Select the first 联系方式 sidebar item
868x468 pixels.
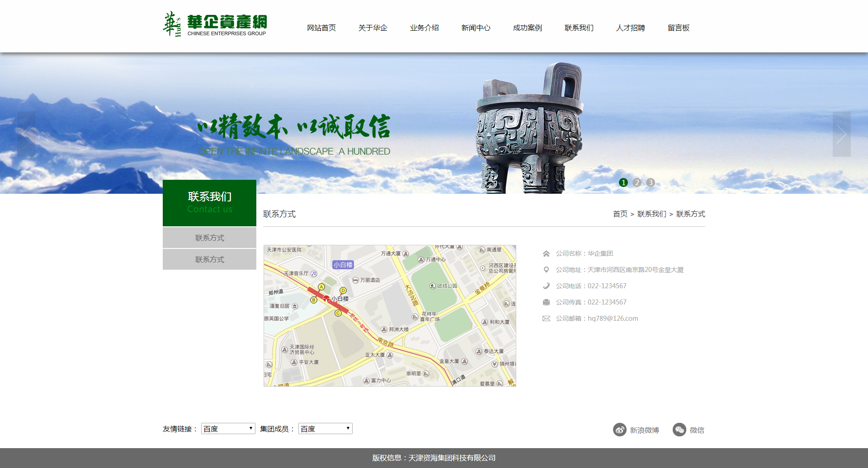(209, 238)
